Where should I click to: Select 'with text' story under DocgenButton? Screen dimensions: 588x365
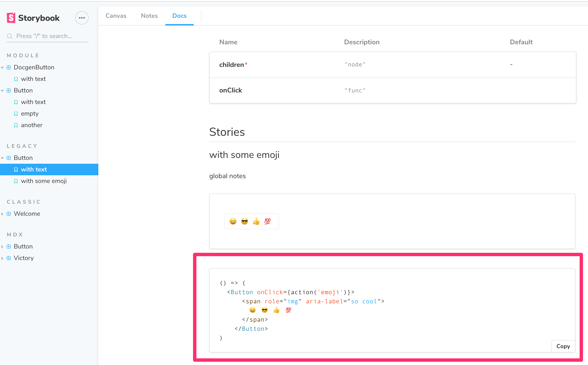coord(33,79)
